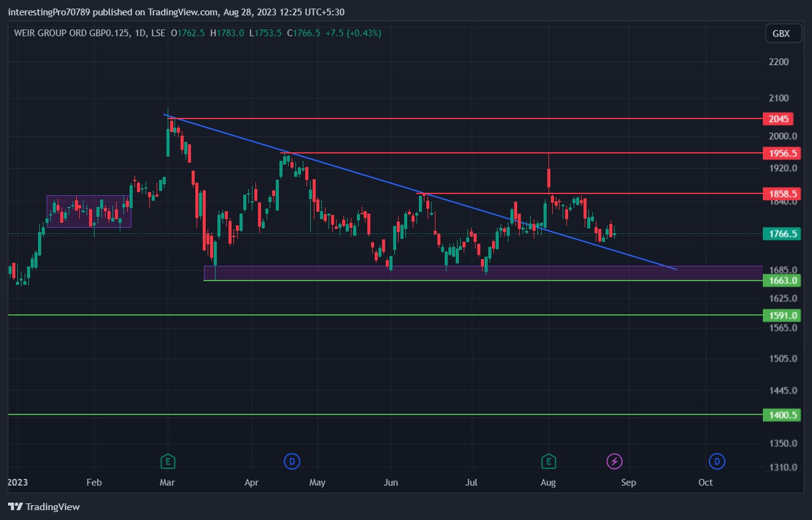Click the low value L1753.5
This screenshot has height=520, width=812.
[x=265, y=33]
